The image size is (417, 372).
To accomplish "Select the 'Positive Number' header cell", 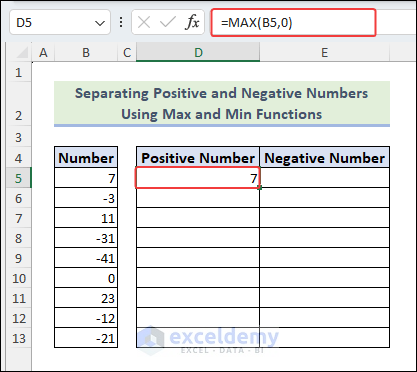I will 198,157.
